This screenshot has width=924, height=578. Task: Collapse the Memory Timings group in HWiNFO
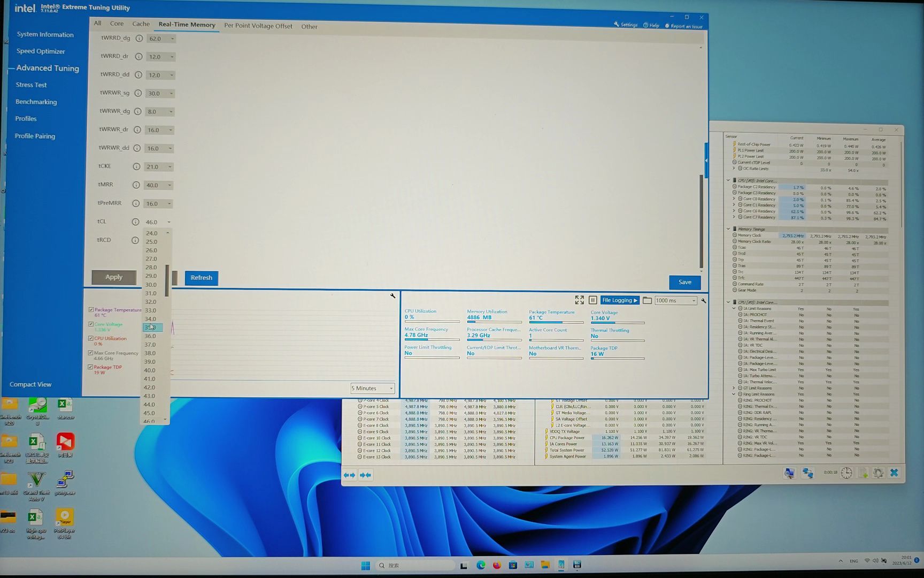coord(728,229)
